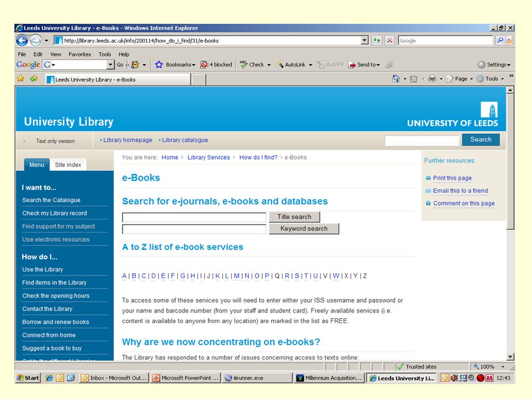Image resolution: width=532 pixels, height=399 pixels.
Task: Open the Library homepage link
Action: click(126, 140)
